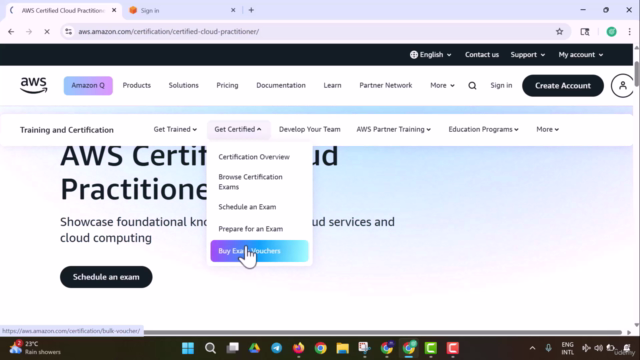Open Snipping Tool from the taskbar
The width and height of the screenshot is (640, 360).
364,348
